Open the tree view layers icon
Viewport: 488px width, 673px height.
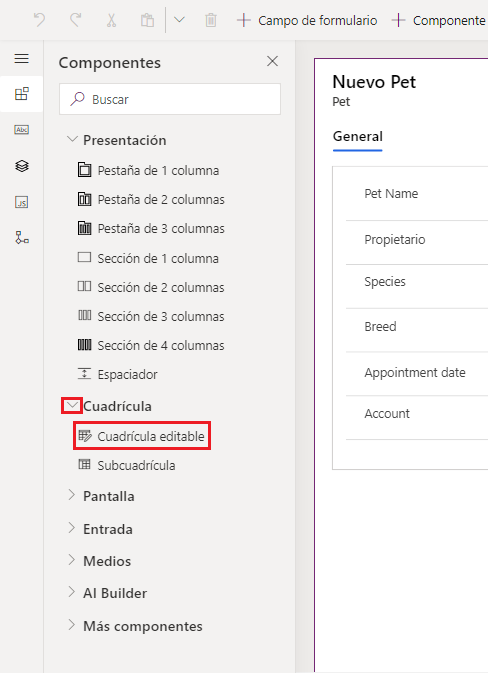[21, 166]
